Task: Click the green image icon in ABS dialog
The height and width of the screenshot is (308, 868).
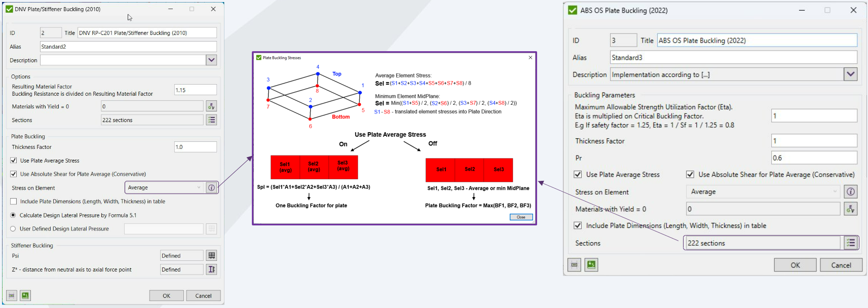Action: click(591, 265)
